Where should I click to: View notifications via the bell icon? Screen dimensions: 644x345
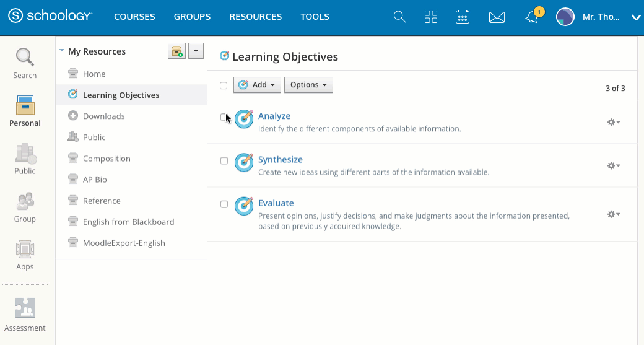point(531,17)
